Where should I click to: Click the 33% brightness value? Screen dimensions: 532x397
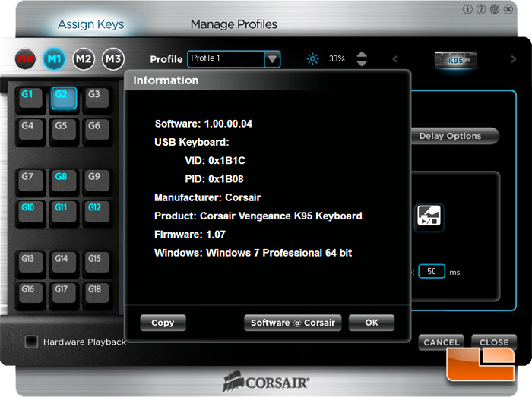pos(337,58)
